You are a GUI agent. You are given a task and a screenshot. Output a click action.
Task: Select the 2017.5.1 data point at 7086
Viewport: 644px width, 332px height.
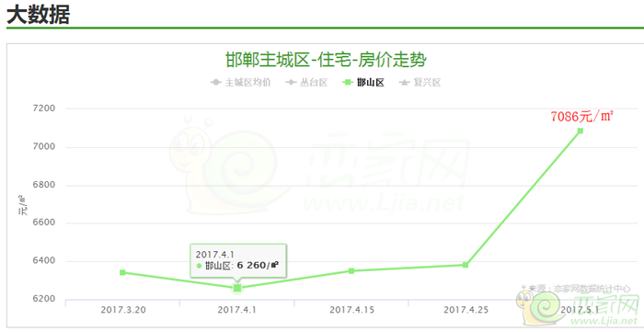(581, 131)
